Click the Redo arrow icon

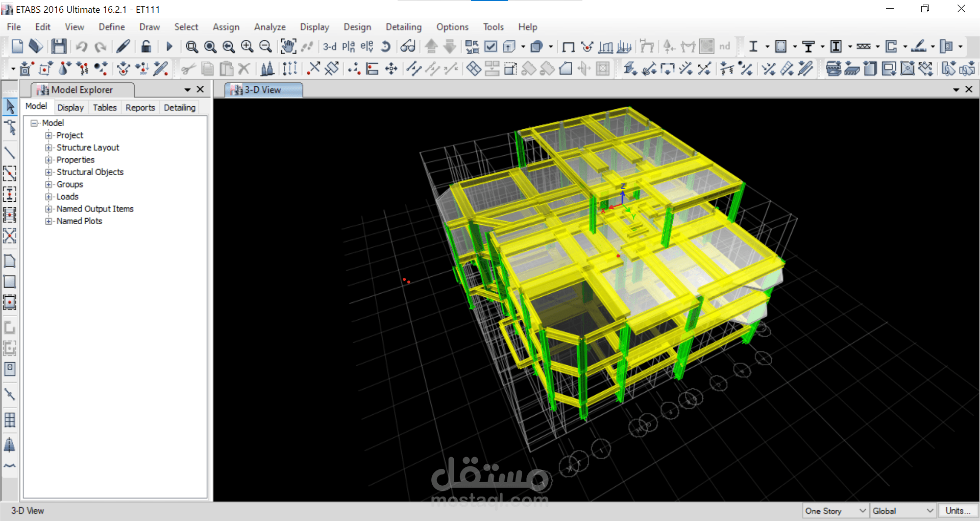click(100, 46)
